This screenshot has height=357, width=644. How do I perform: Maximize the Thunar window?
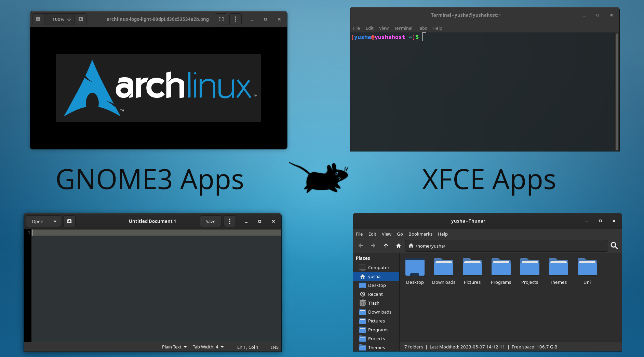(600, 221)
